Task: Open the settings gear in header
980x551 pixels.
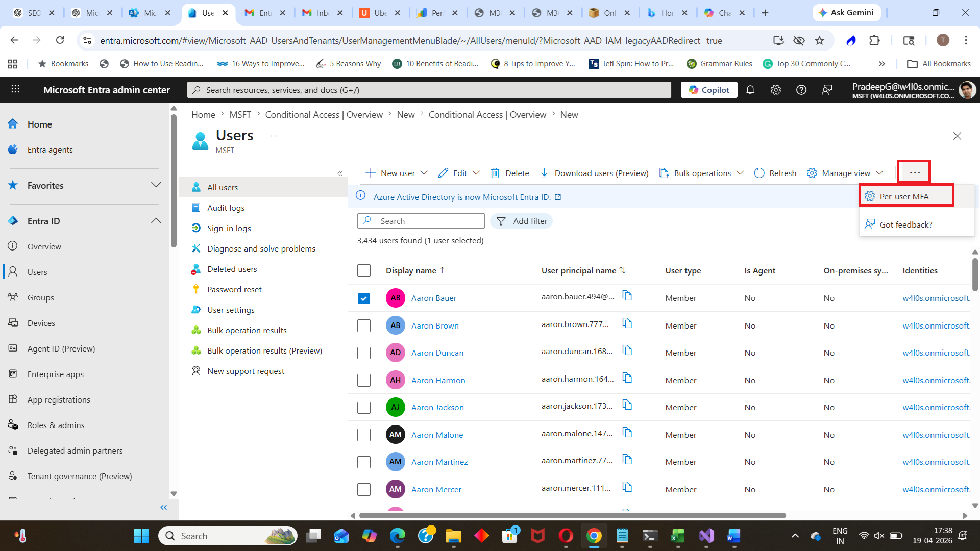Action: point(775,90)
